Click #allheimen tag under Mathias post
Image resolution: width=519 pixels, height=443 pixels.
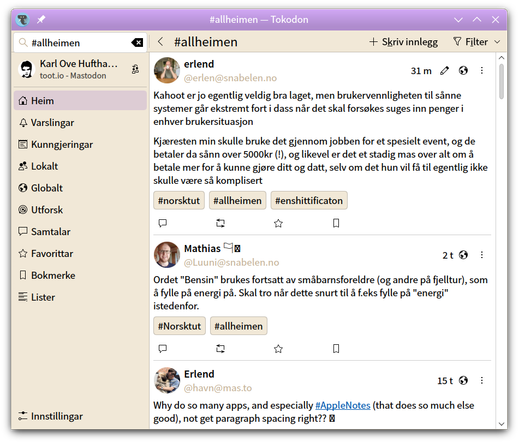239,326
